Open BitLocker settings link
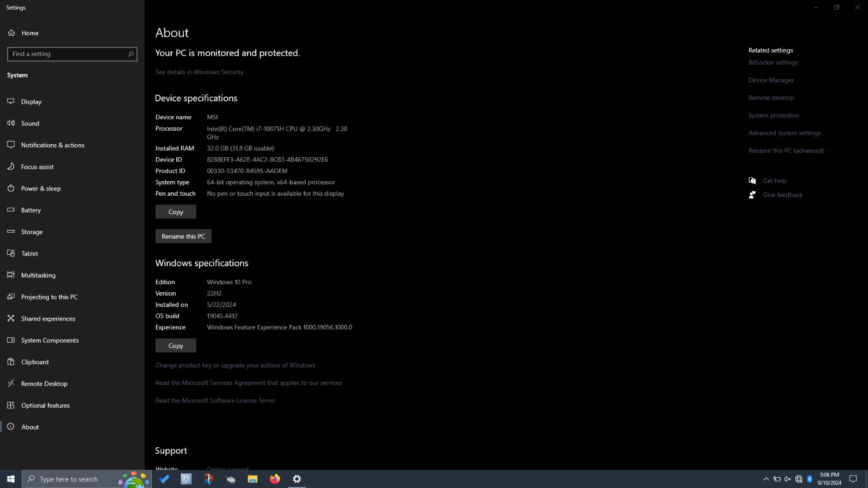The height and width of the screenshot is (488, 868). tap(773, 62)
